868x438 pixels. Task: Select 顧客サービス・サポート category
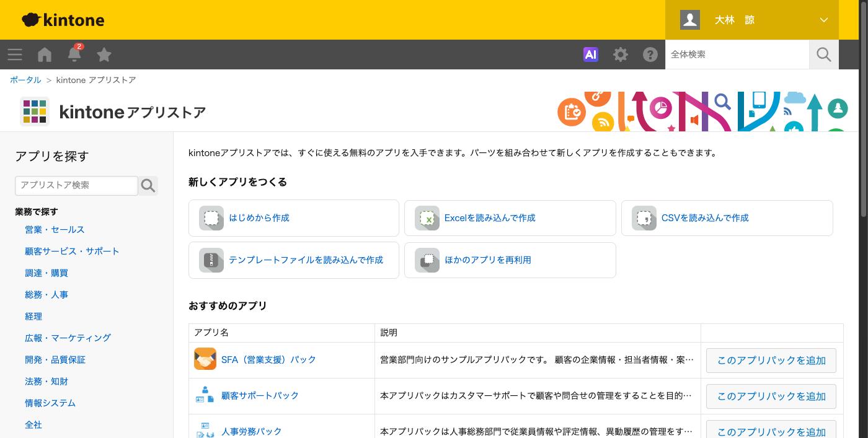tap(72, 251)
